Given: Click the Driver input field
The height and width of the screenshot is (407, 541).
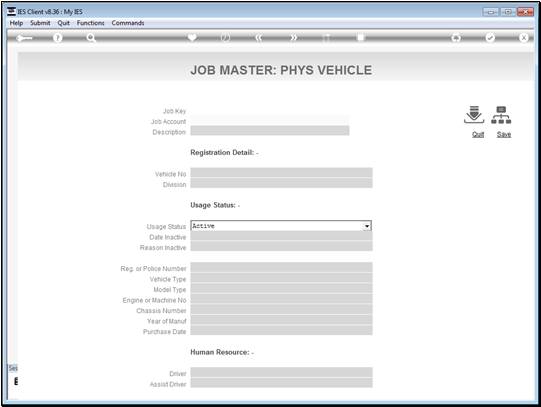Looking at the screenshot, I should coord(281,373).
